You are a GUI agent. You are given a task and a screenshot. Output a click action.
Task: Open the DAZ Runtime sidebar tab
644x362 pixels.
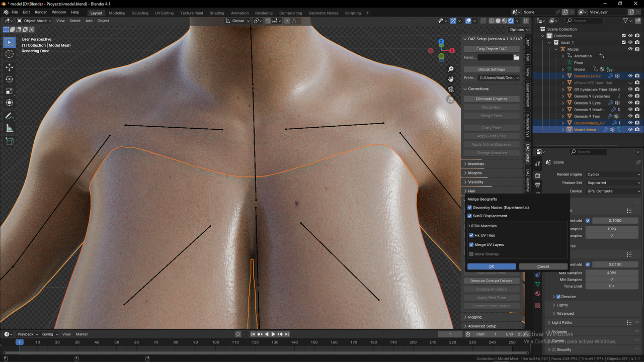tap(528, 180)
